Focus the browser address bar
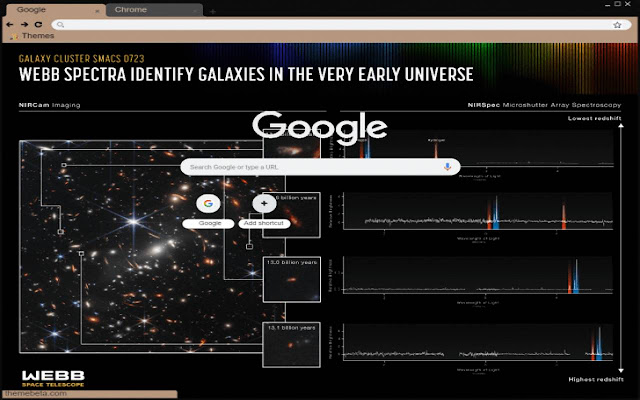This screenshot has height=400, width=640. coord(341,25)
